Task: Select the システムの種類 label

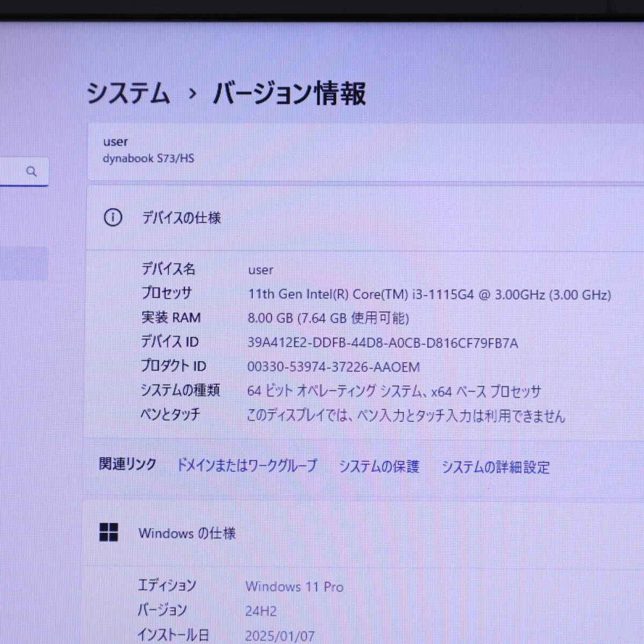Action: pyautogui.click(x=180, y=390)
